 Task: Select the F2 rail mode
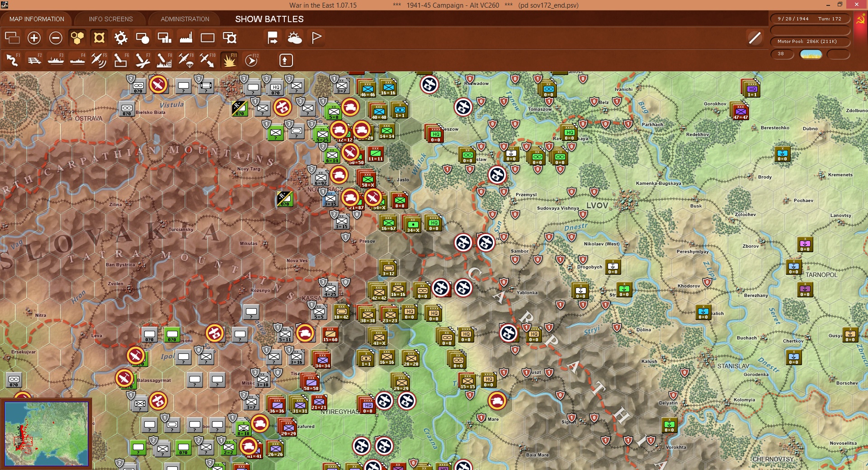[34, 60]
